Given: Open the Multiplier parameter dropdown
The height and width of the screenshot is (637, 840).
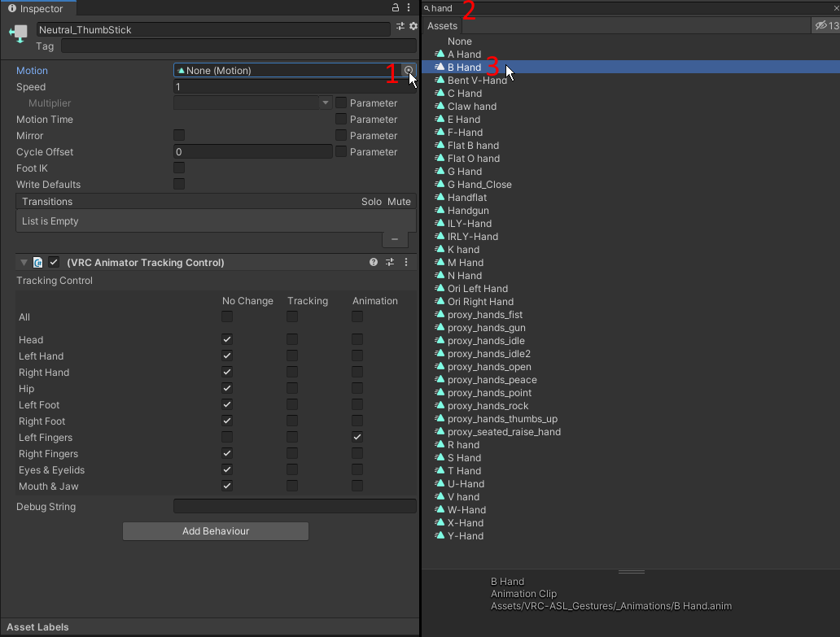Looking at the screenshot, I should click(324, 103).
